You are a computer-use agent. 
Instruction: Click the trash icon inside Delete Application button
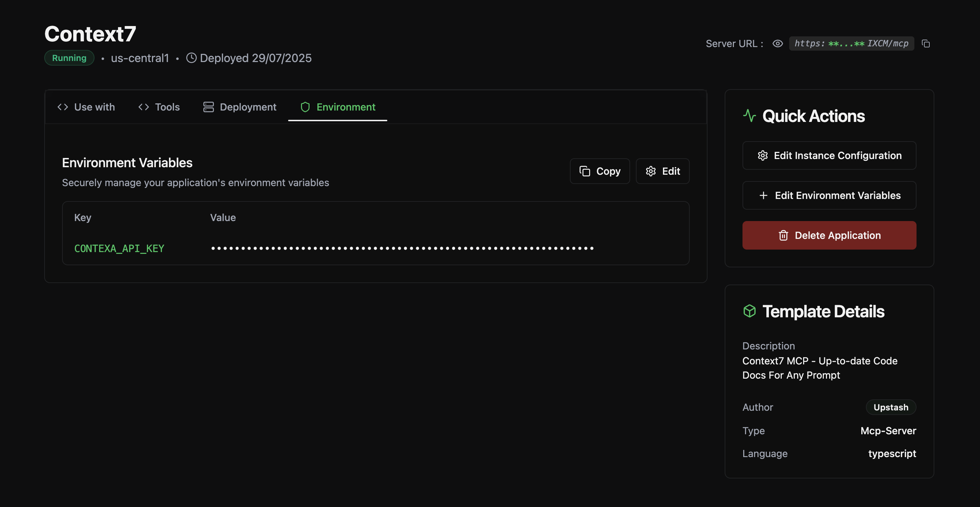coord(784,235)
